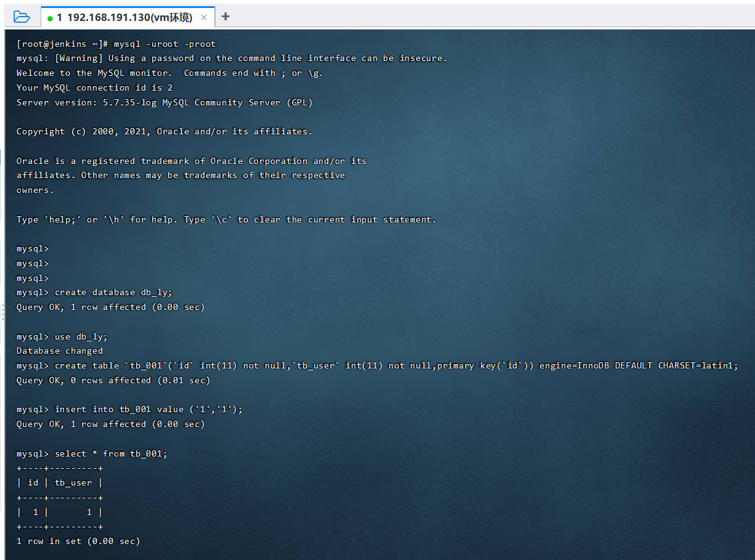Screen dimensions: 755x560
Task: Click the Copyright Oracle line
Action: (x=164, y=132)
